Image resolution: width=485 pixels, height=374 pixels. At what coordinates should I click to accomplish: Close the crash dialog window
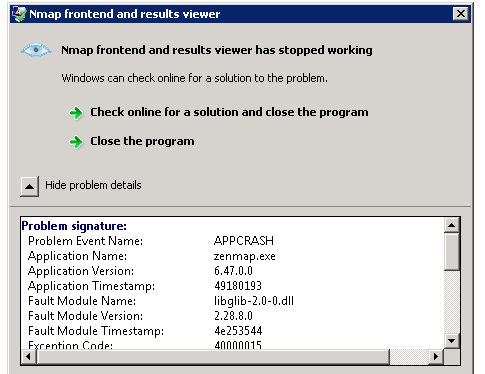point(461,14)
